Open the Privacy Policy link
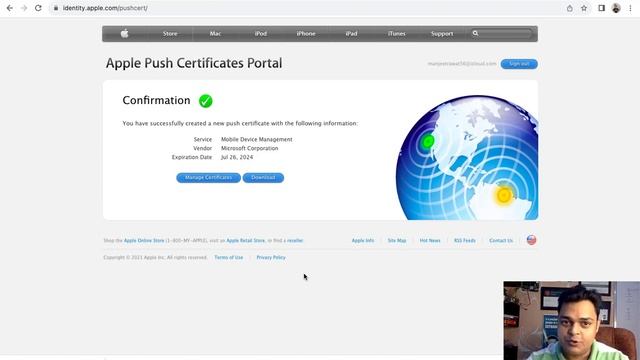Screen dimensions: 640x360 [x=271, y=258]
